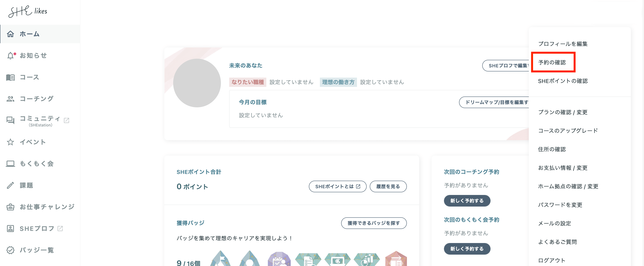644x266 pixels.
Task: Open SHEプロフ profile card icon
Action: [x=10, y=229]
